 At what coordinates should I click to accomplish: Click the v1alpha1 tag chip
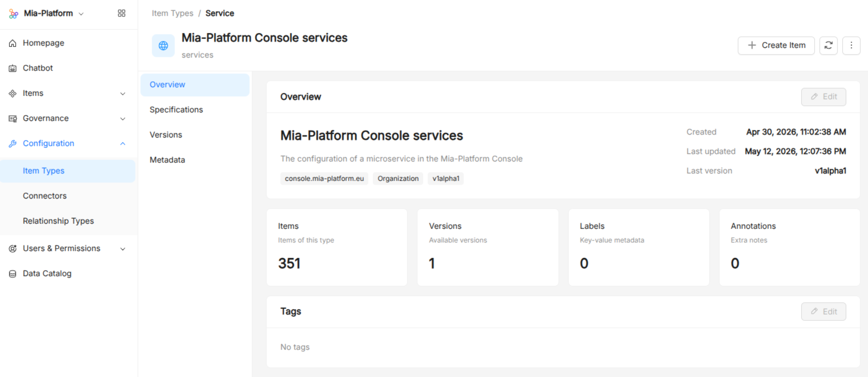(x=446, y=179)
